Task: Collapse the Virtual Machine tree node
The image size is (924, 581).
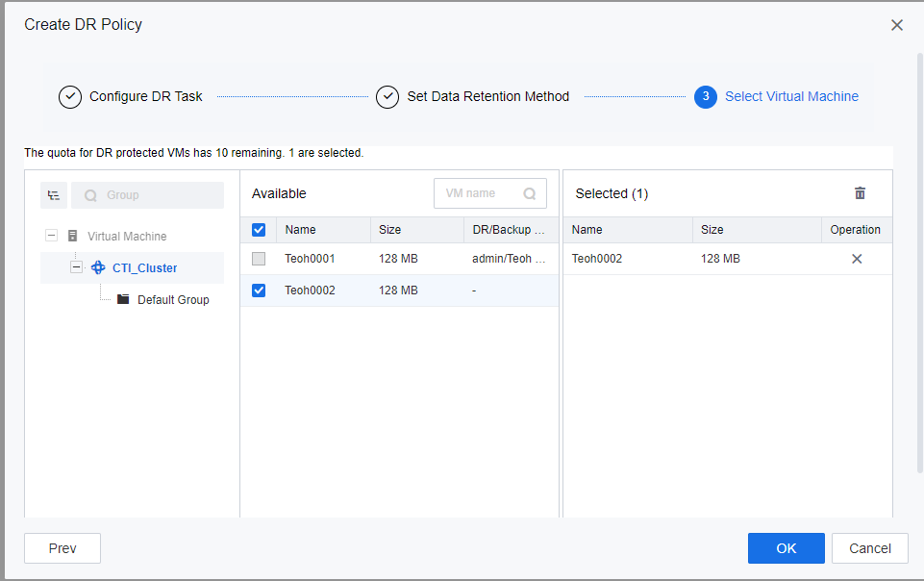Action: point(51,237)
